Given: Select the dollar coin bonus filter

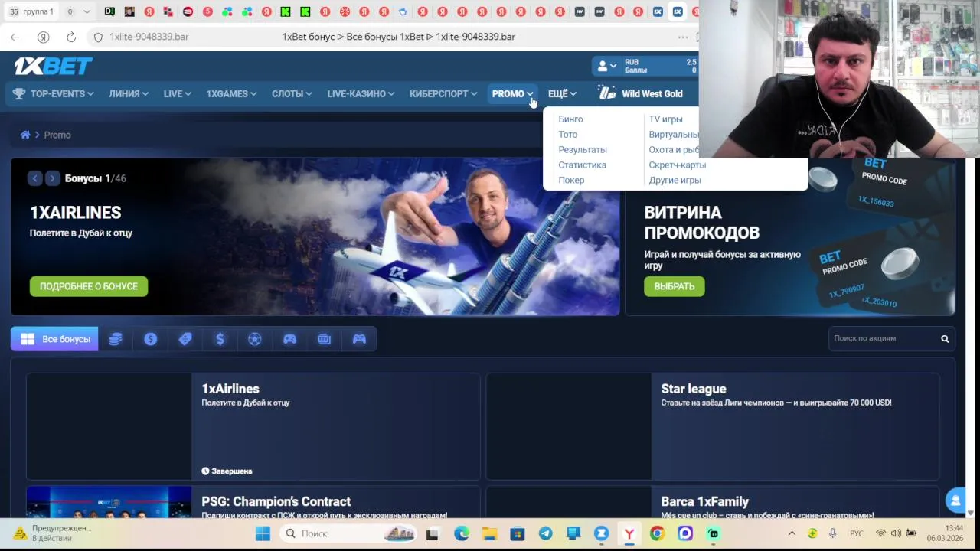Looking at the screenshot, I should 150,339.
